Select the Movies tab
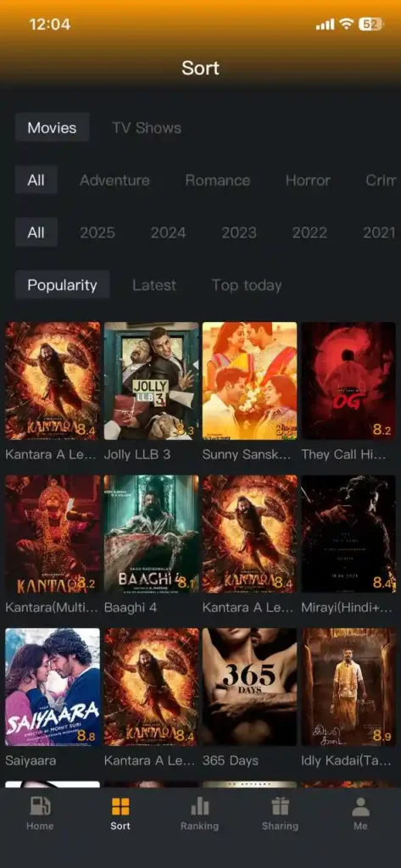This screenshot has width=401, height=868. [52, 128]
